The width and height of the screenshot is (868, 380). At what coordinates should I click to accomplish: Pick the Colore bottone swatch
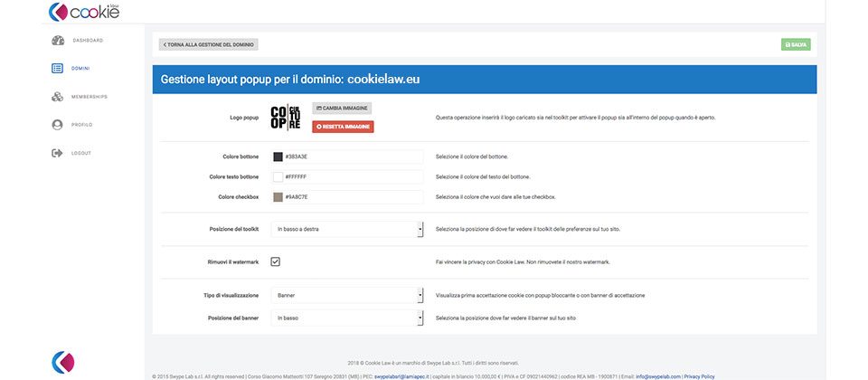[278, 157]
